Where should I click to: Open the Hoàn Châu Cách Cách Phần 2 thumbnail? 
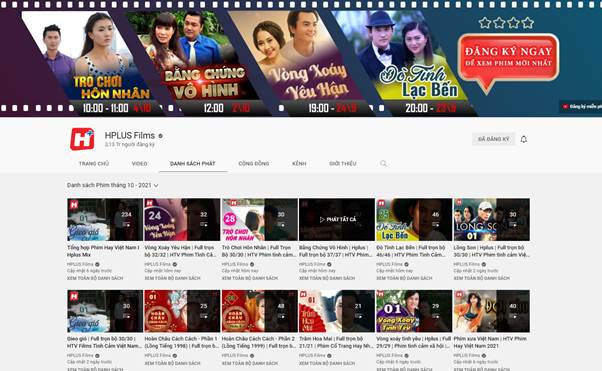tap(260, 311)
